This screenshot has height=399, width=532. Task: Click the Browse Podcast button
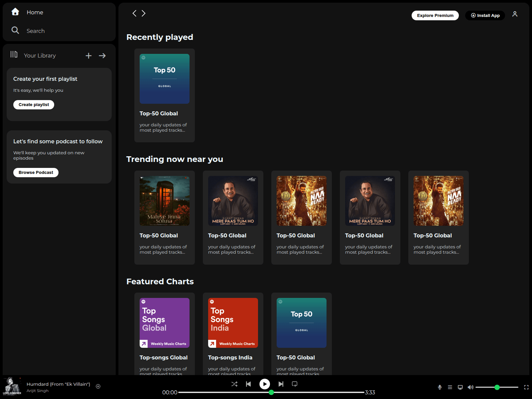pos(36,173)
